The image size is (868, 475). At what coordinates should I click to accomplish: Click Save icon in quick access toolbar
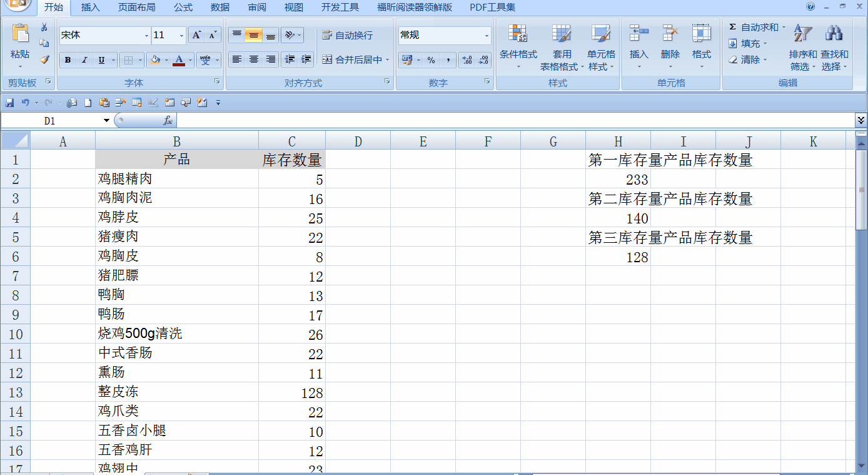pyautogui.click(x=9, y=103)
